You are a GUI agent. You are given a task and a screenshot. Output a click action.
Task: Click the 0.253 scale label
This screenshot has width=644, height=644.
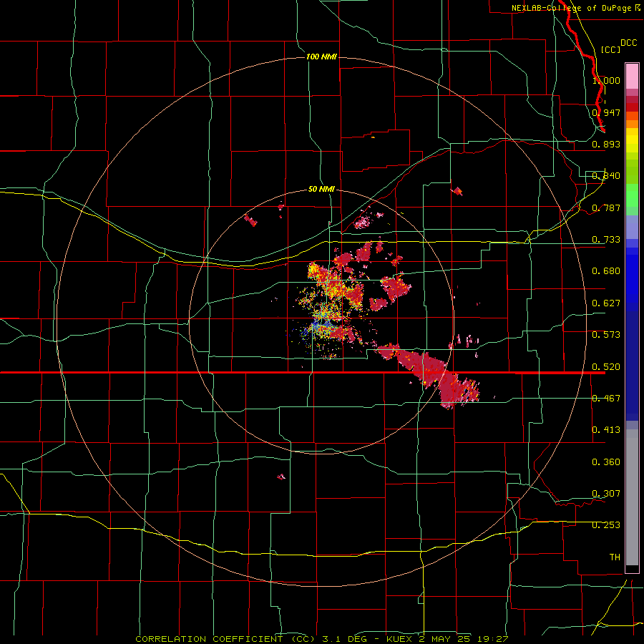606,525
